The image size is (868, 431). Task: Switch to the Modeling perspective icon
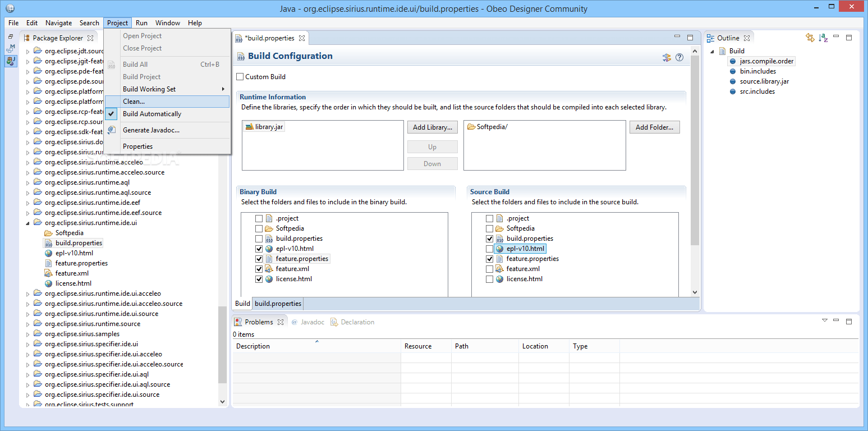coord(9,49)
